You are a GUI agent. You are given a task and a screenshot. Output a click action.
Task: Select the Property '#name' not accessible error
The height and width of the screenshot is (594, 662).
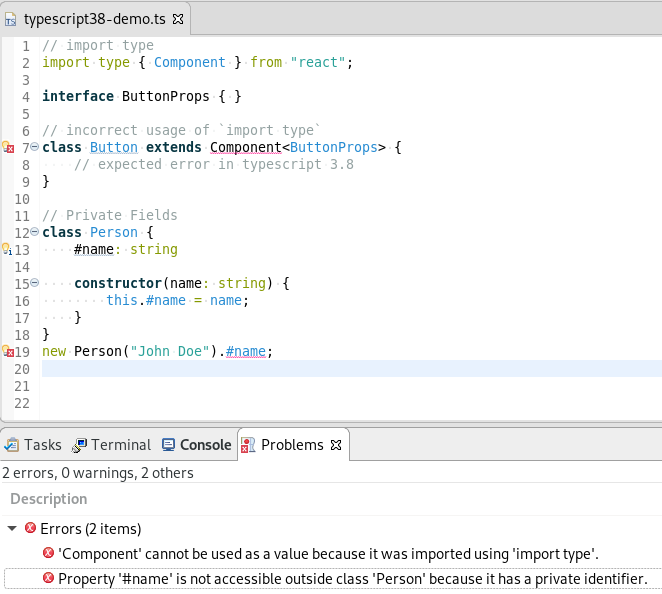pos(353,578)
